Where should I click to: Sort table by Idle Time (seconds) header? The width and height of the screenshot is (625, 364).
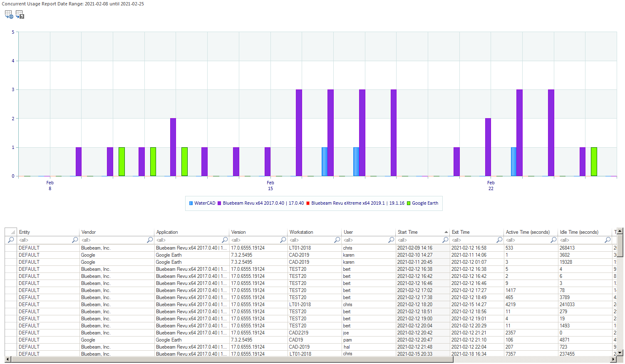[579, 232]
